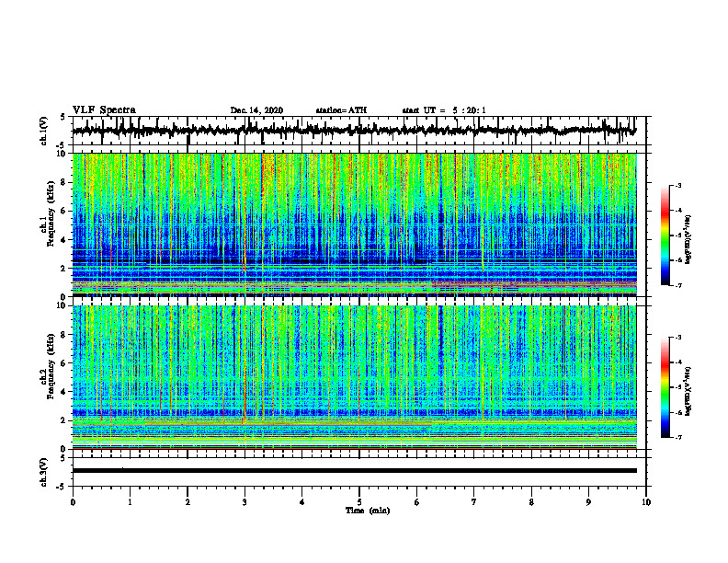Click the time axis tick label "4"
This screenshot has width=728, height=563.
click(x=302, y=502)
